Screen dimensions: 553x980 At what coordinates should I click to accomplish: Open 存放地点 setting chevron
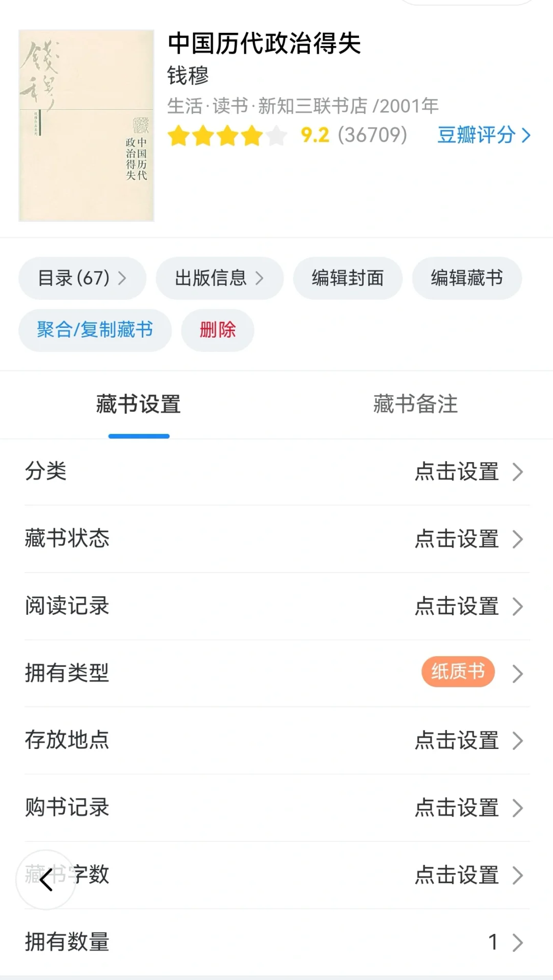(x=518, y=741)
